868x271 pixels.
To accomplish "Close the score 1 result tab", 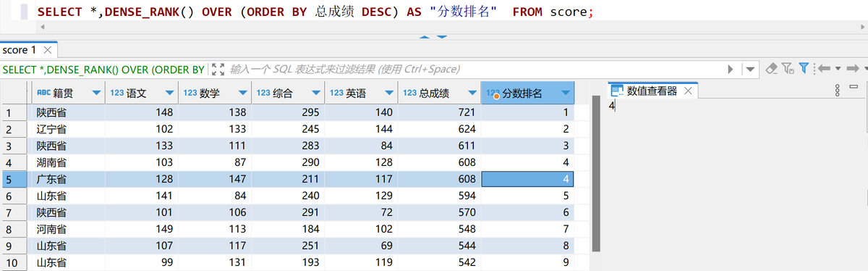I will click(x=47, y=51).
